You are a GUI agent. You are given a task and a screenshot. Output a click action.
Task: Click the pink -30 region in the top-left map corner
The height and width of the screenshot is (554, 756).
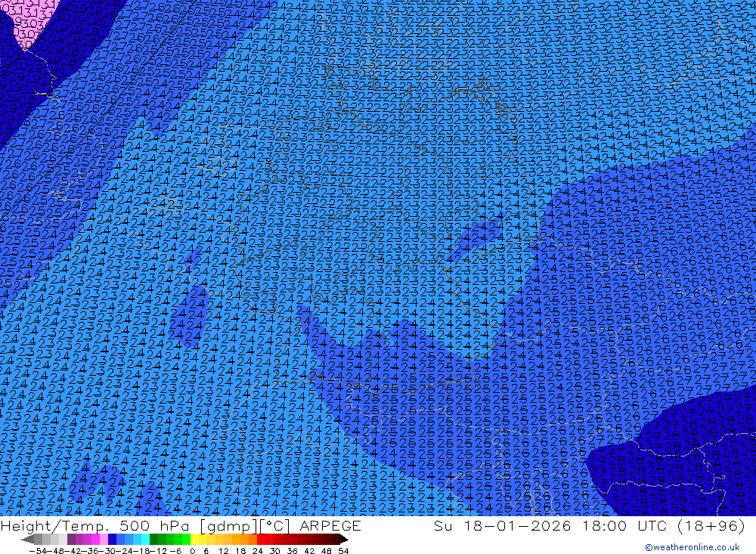(31, 22)
